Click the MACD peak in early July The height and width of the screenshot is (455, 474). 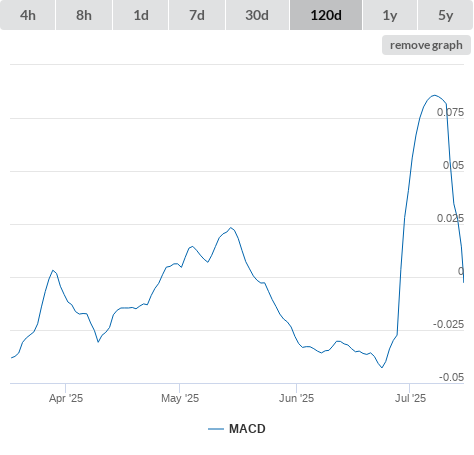(434, 95)
